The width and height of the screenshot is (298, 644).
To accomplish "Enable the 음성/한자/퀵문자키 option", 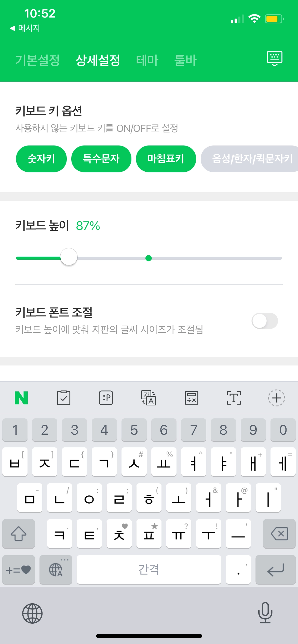I will (x=251, y=159).
